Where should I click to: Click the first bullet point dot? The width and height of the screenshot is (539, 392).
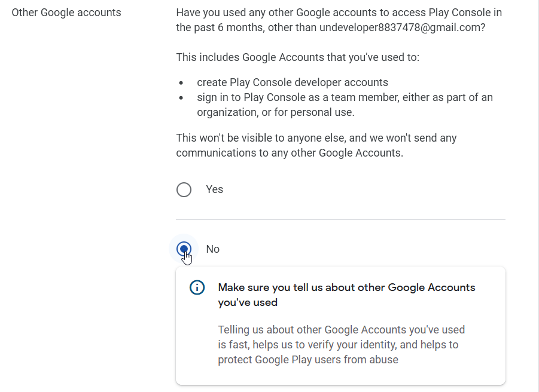[x=181, y=83]
